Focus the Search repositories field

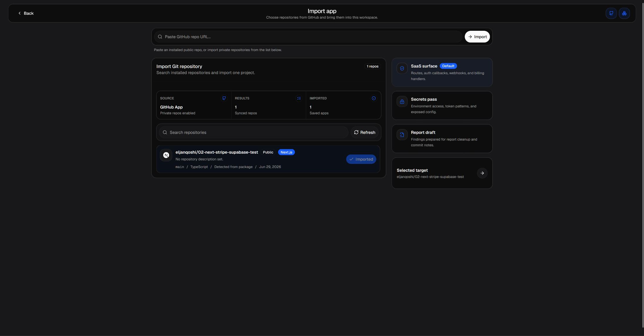254,133
